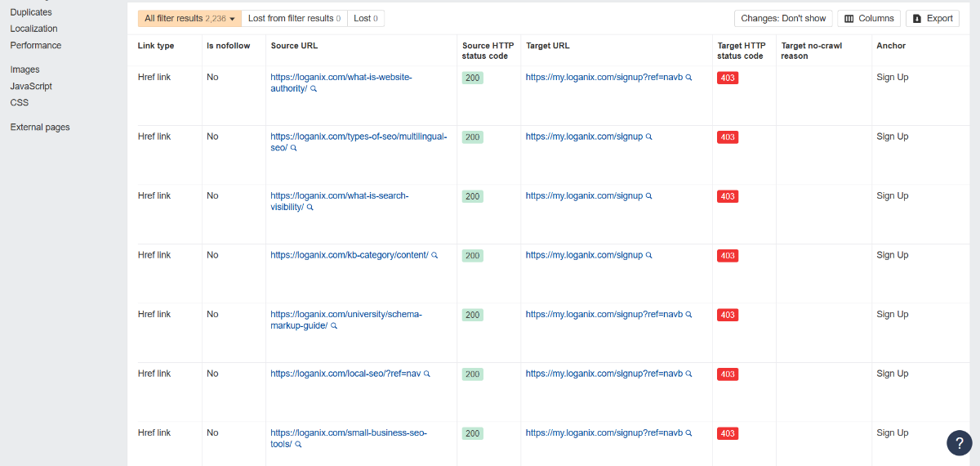The width and height of the screenshot is (980, 466).
Task: Inspect the what-is-search-visibility source URL magnifier icon
Action: coord(310,208)
